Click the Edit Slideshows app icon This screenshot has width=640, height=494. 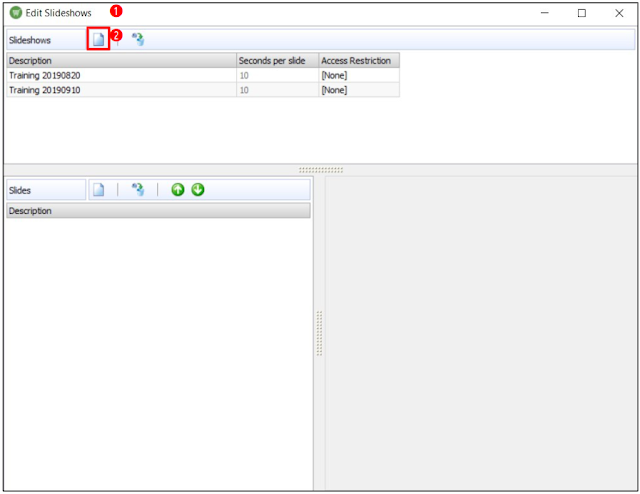16,13
